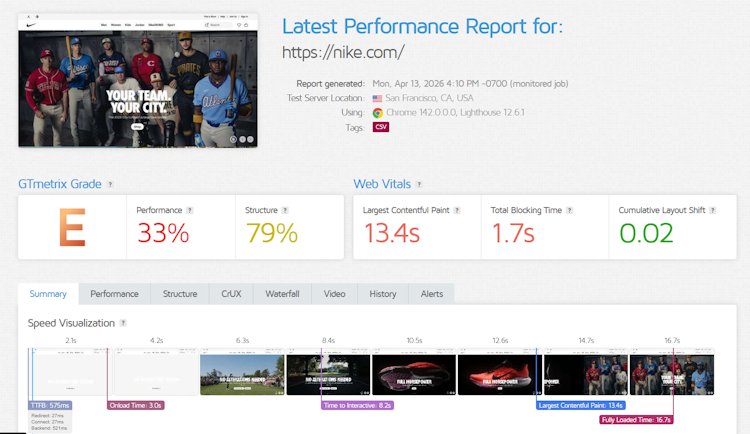The width and height of the screenshot is (750, 434).
Task: Click the Speed Visualization help icon
Action: (123, 323)
